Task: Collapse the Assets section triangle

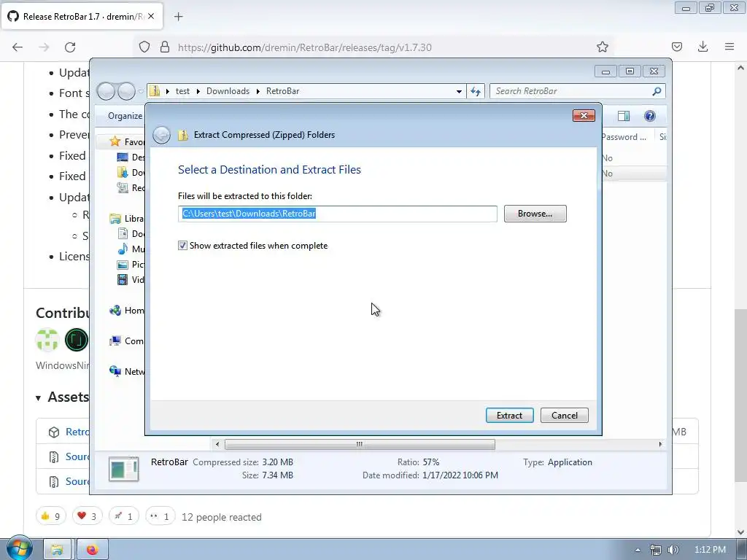Action: (38, 398)
